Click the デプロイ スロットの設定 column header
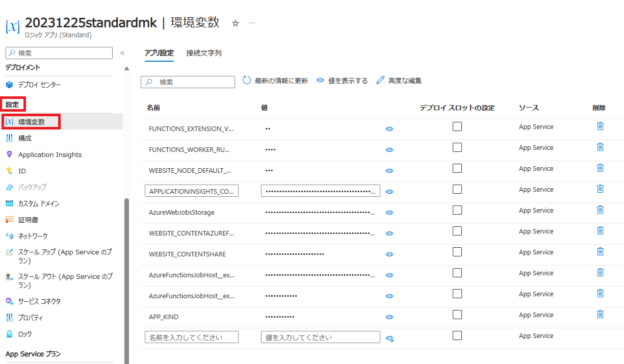This screenshot has width=624, height=364. point(457,108)
